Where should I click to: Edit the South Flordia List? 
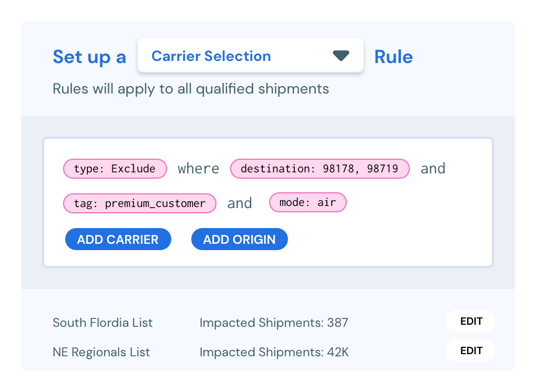470,321
